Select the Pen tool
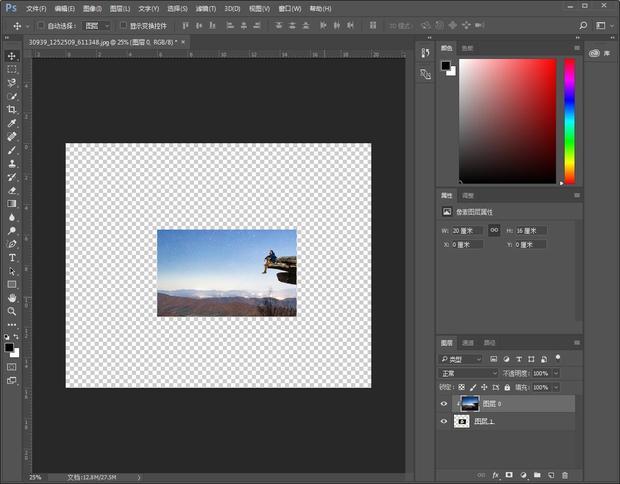620x484 pixels. click(12, 244)
